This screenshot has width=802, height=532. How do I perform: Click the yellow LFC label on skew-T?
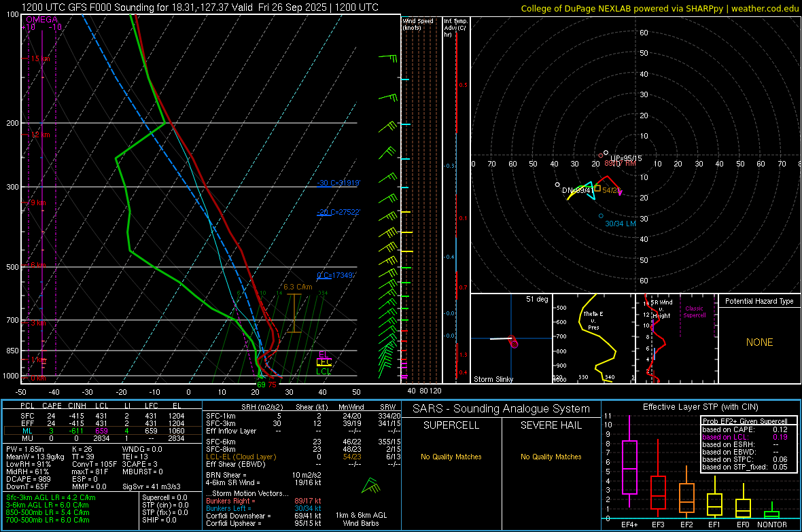coord(324,362)
